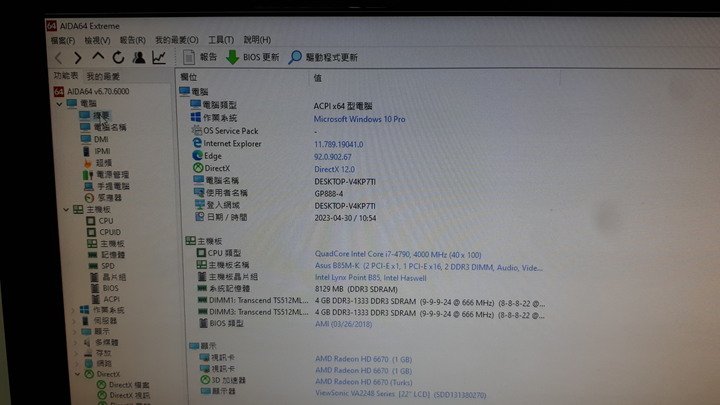Select the IPMI tree item

point(96,151)
